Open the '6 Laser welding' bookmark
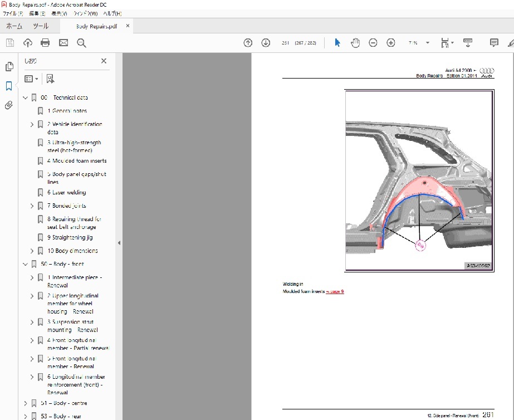This screenshot has height=420, width=514. click(x=66, y=193)
